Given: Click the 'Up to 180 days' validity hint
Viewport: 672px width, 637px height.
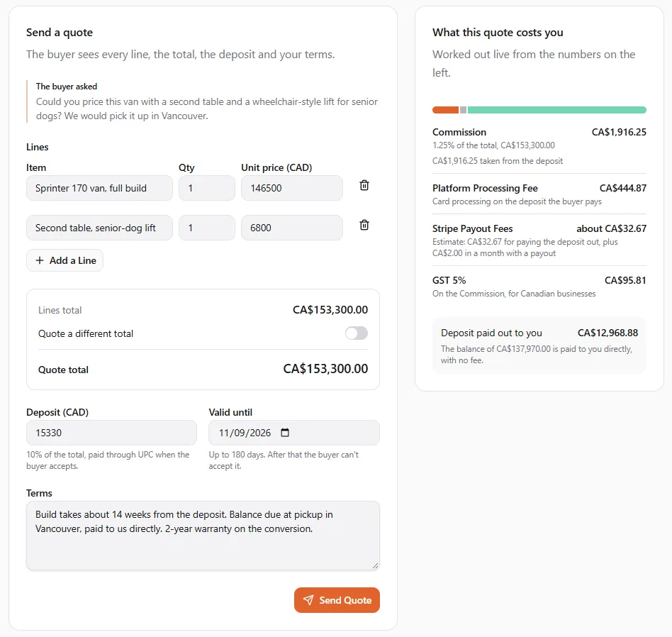Looking at the screenshot, I should pyautogui.click(x=284, y=460).
